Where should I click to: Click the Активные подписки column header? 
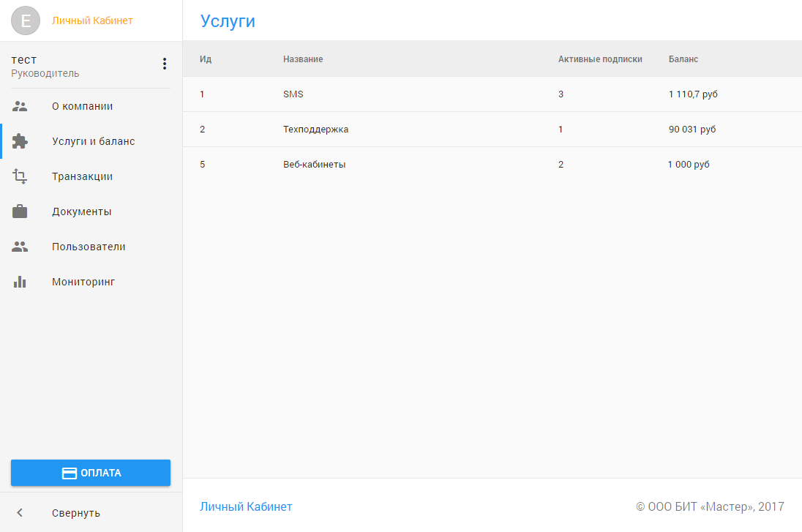[599, 59]
